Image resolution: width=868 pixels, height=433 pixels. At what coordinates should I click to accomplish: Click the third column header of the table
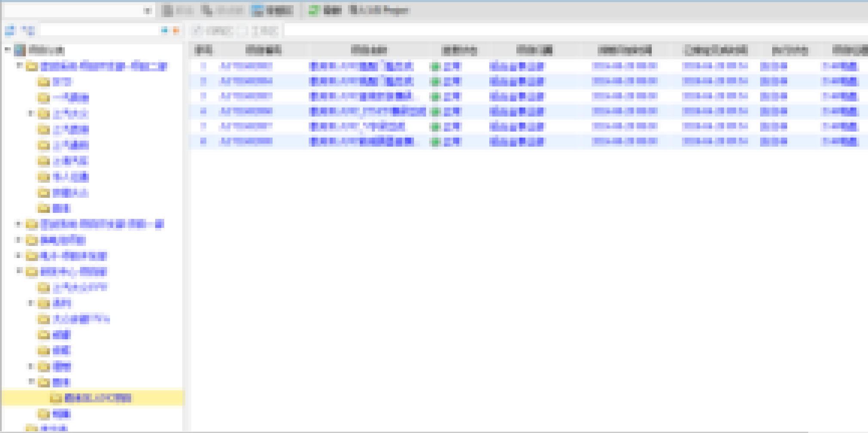pos(369,50)
